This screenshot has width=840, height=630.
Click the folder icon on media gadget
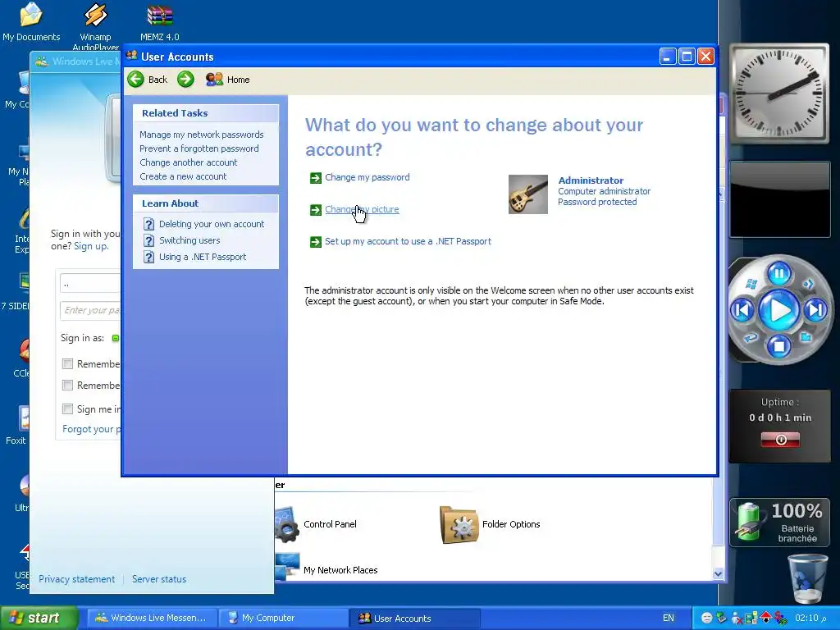point(806,337)
